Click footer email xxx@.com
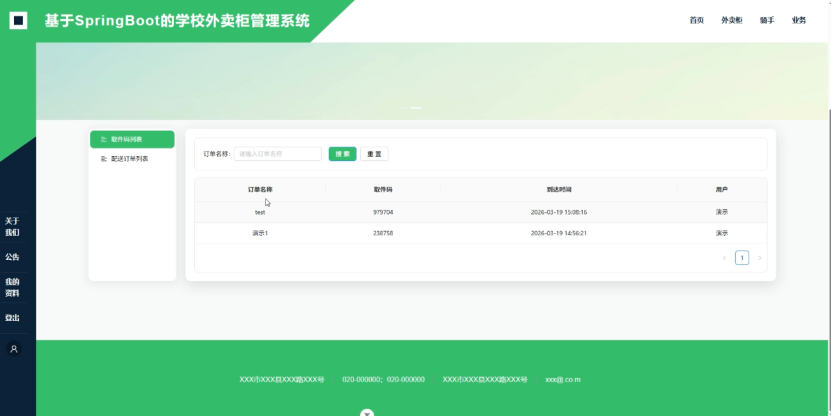Screen dimensions: 831x416 point(563,379)
